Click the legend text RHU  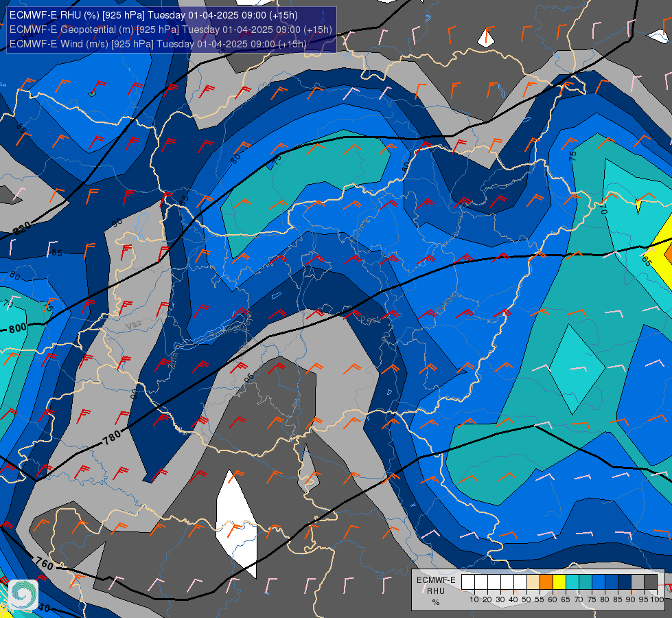[x=436, y=591]
